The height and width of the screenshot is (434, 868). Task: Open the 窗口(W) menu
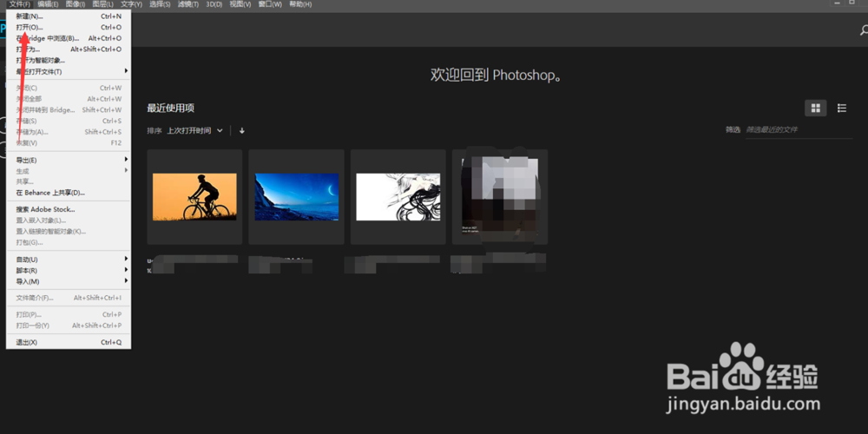[x=270, y=4]
